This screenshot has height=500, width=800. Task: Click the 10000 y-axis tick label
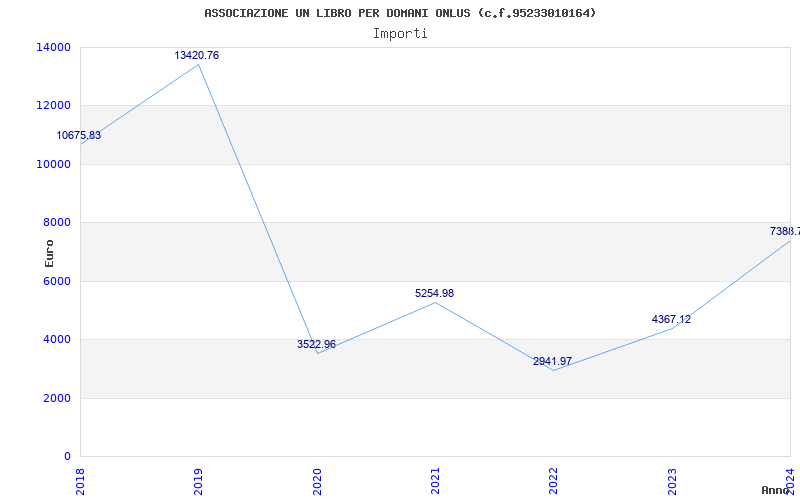coord(54,164)
